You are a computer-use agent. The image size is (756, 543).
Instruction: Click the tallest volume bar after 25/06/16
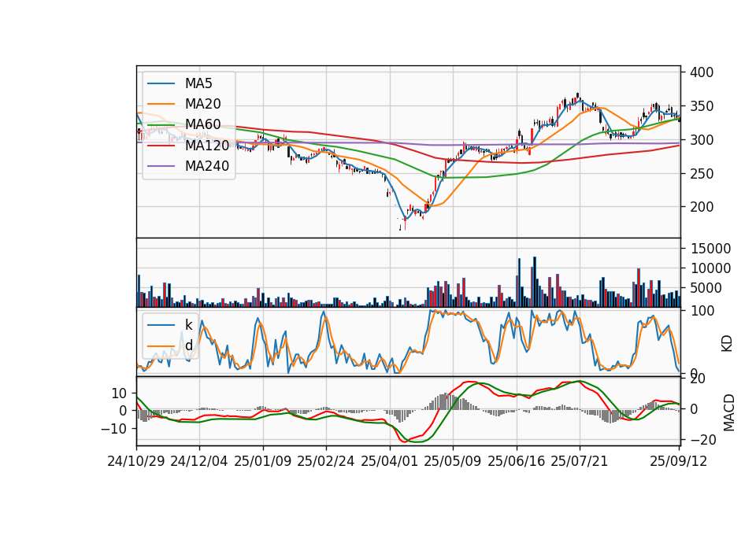coord(534,282)
